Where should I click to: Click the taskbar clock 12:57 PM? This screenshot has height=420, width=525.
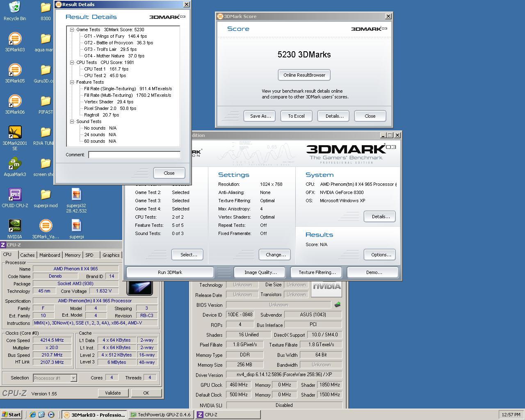click(511, 415)
